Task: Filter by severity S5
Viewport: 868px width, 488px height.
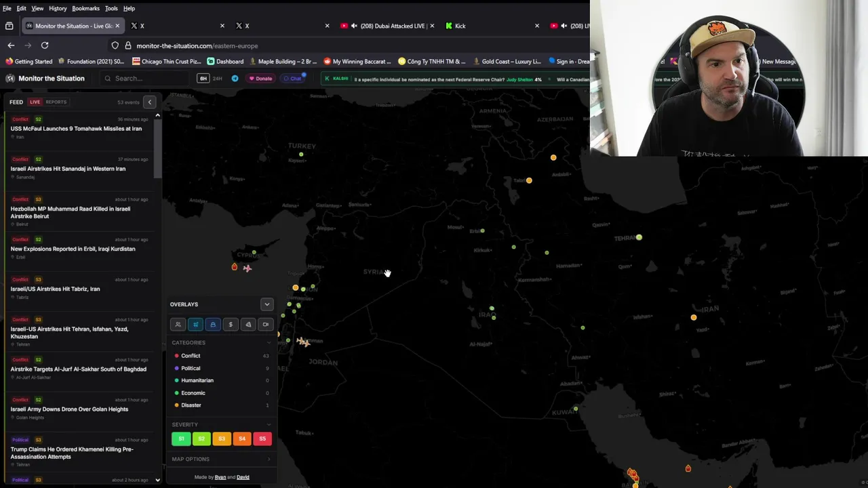Action: pos(262,439)
